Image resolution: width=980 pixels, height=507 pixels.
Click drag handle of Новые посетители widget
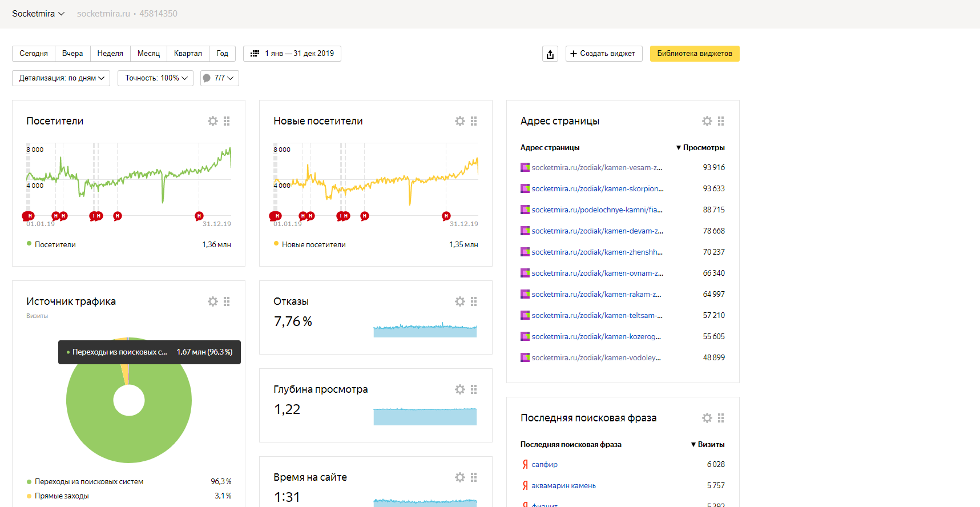[x=474, y=121]
